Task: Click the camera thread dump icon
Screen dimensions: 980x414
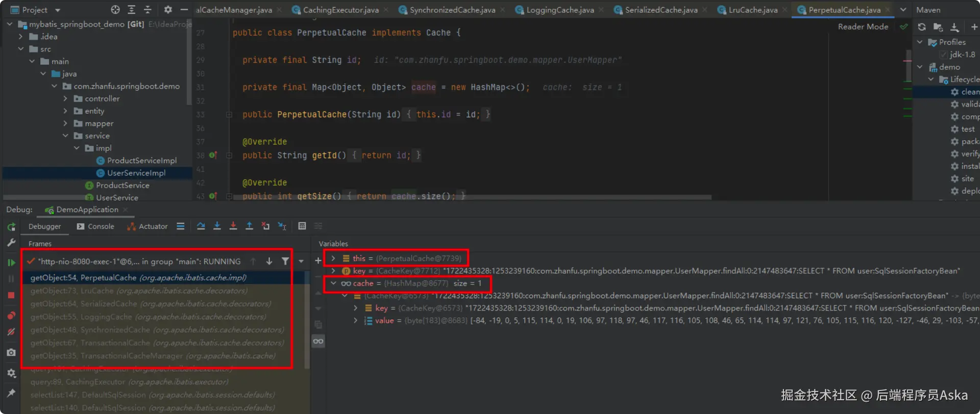Action: 11,352
